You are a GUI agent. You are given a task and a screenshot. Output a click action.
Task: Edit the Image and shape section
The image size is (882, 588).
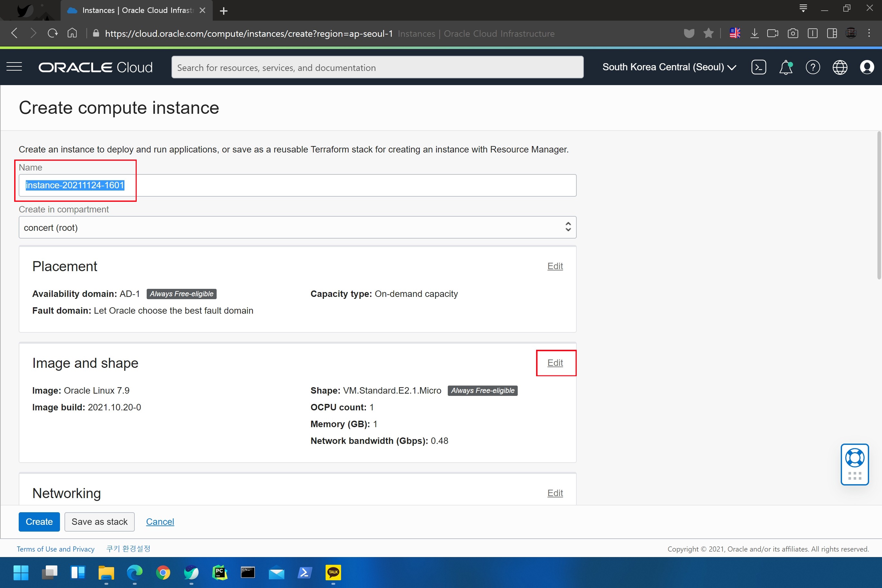(554, 363)
